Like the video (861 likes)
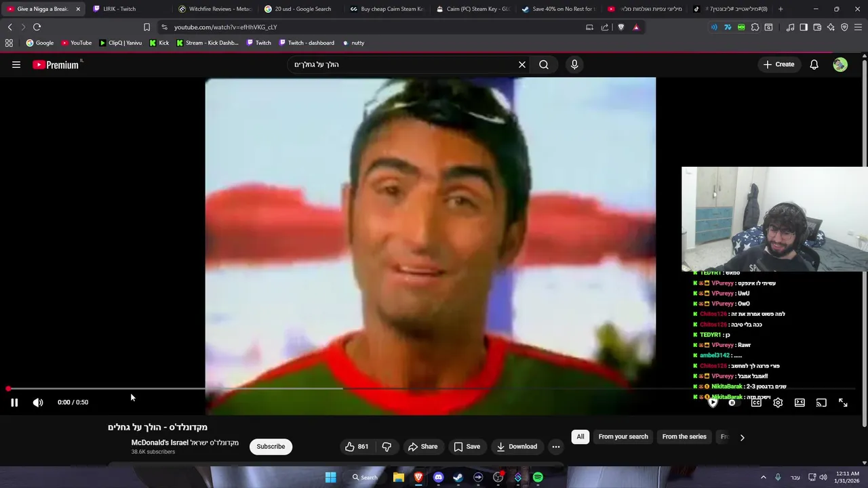 [357, 447]
